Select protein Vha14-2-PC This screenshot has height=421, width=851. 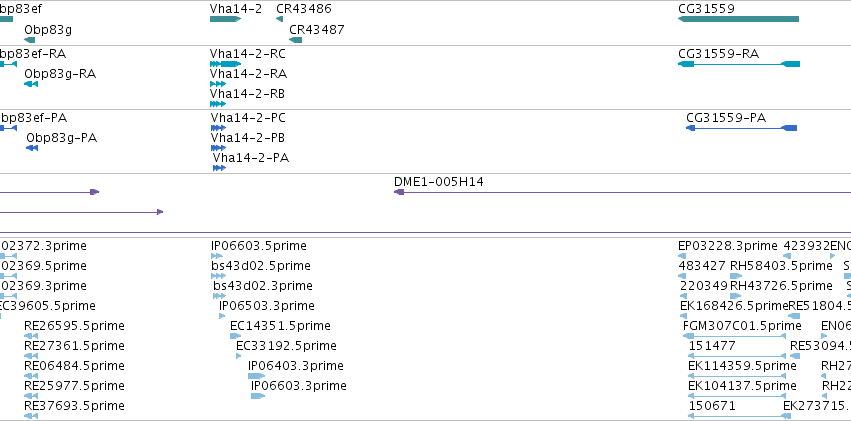218,128
